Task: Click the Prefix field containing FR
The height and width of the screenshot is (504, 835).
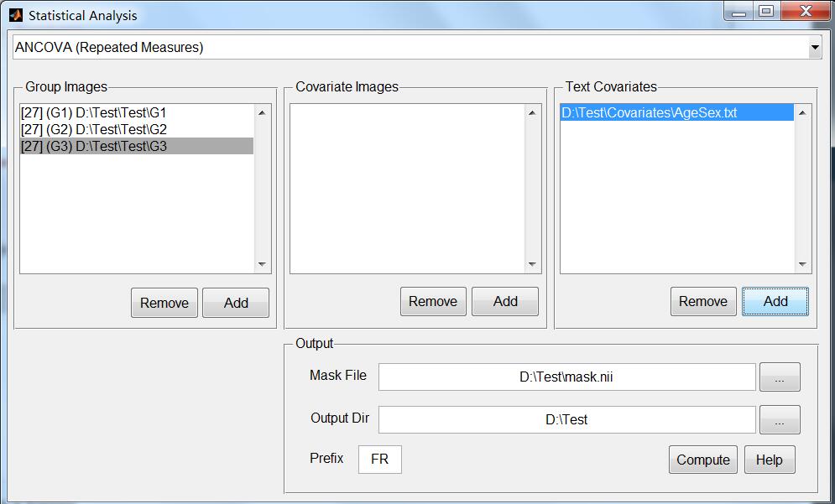Action: (379, 460)
